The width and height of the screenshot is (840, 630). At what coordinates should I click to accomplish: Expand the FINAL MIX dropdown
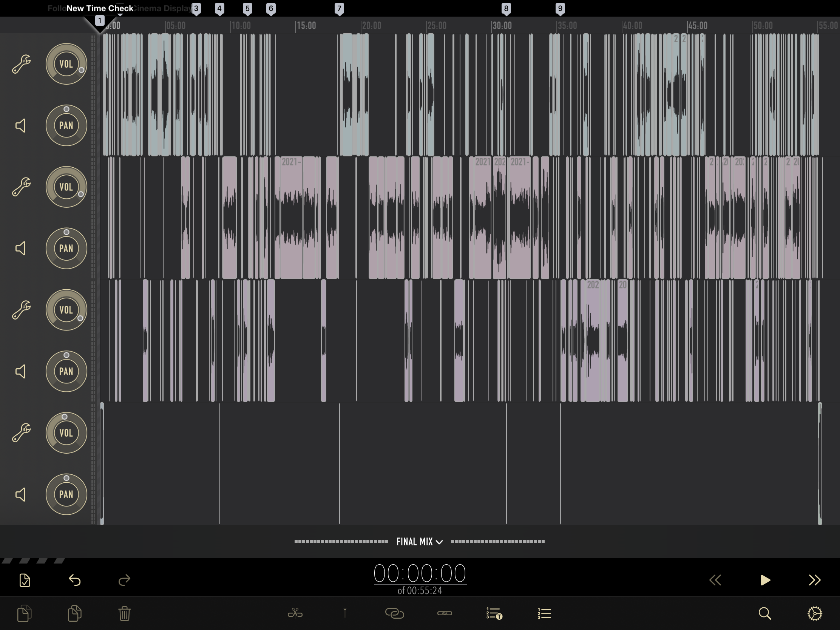coord(420,542)
